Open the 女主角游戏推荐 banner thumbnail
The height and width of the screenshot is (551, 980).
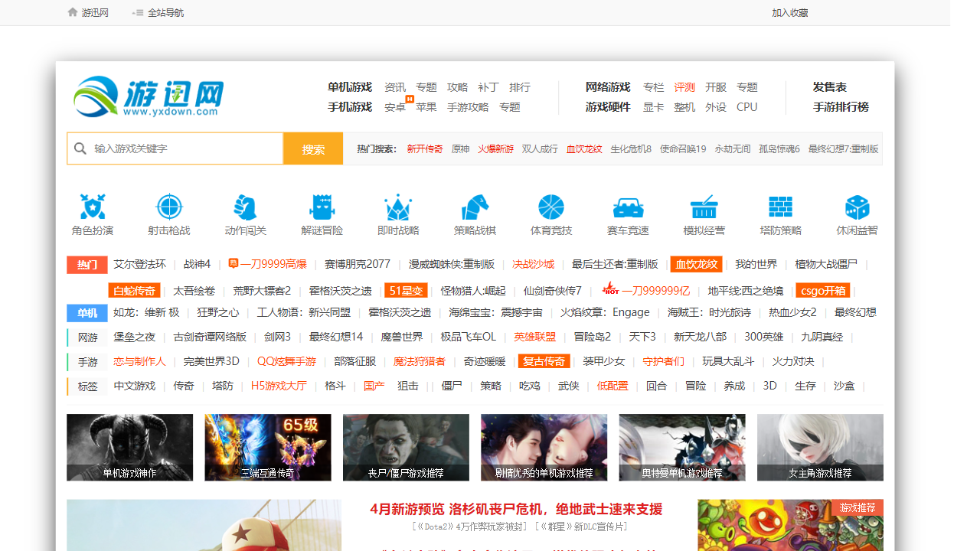(819, 447)
